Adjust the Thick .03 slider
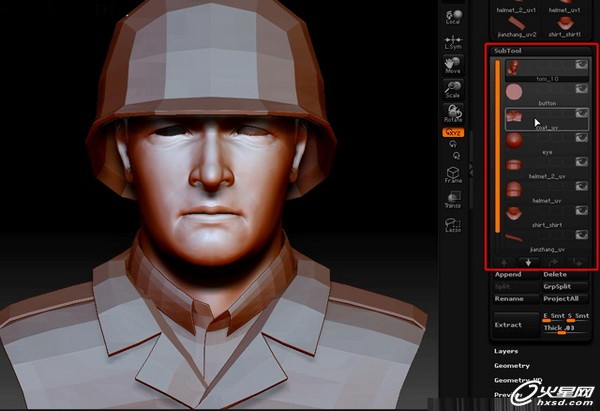 pyautogui.click(x=566, y=329)
